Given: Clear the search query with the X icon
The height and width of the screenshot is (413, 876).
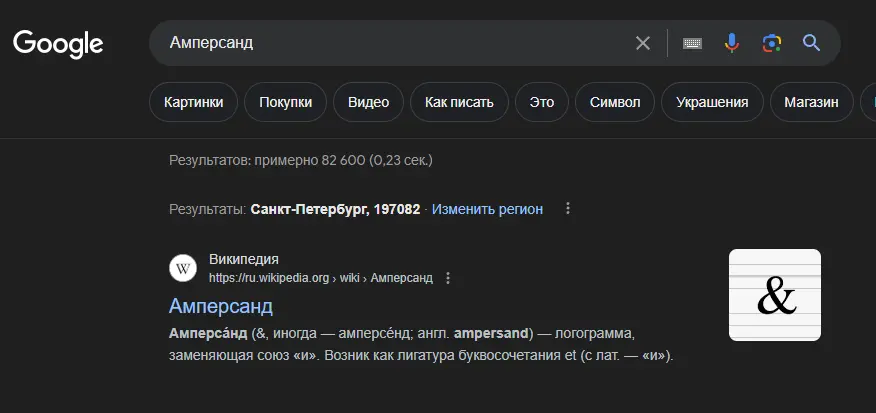Looking at the screenshot, I should [643, 43].
